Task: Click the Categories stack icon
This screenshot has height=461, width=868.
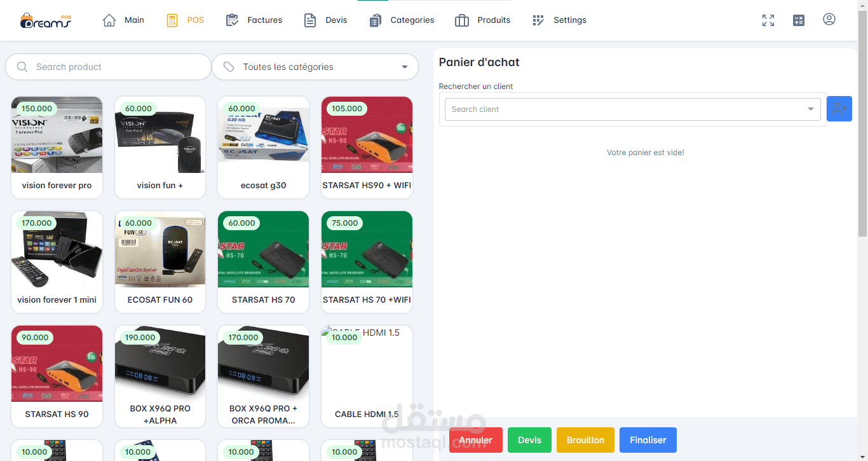Action: click(x=375, y=20)
